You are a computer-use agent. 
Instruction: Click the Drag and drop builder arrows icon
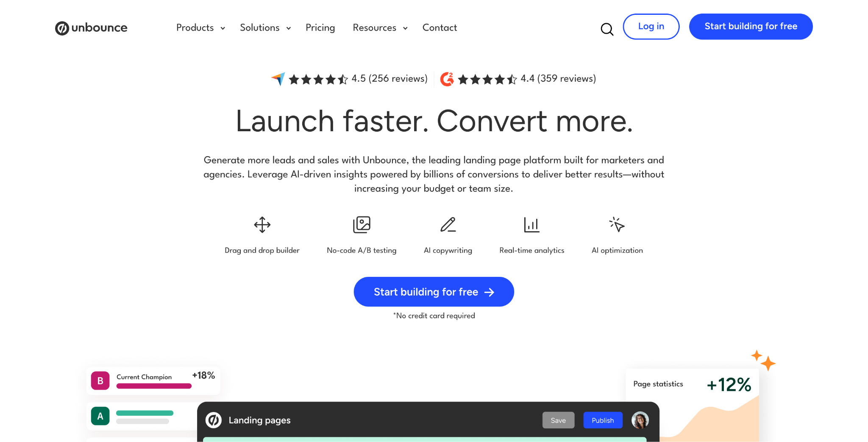click(x=262, y=225)
